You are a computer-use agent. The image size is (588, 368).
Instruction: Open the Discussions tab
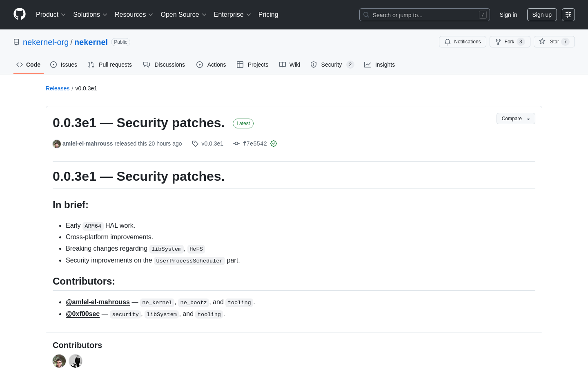(164, 65)
